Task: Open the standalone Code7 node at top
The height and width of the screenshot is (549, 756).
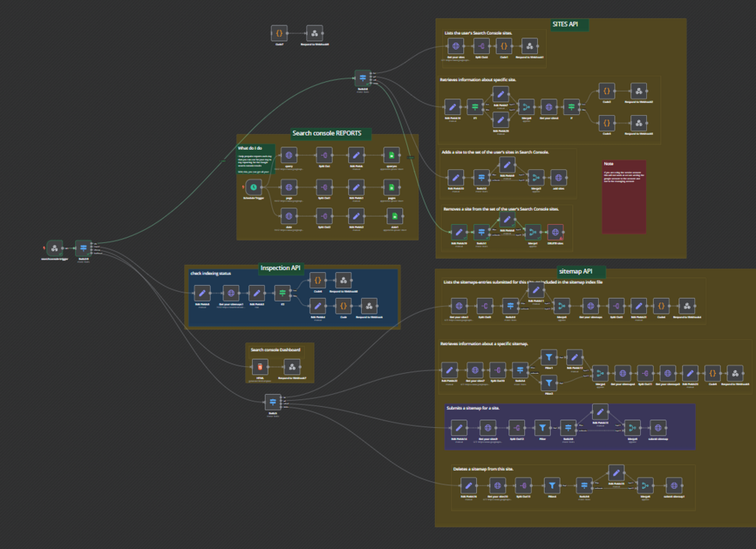Action: tap(279, 33)
